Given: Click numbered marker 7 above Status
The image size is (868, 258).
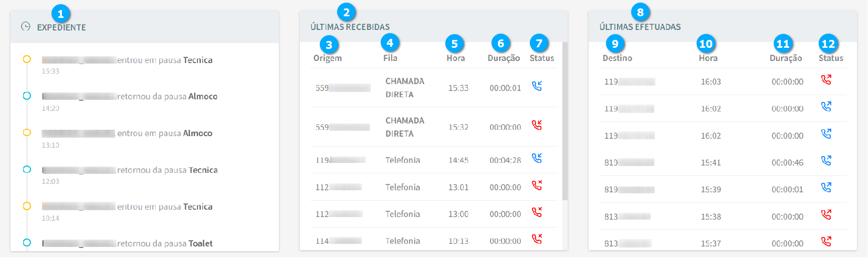Looking at the screenshot, I should (x=539, y=43).
